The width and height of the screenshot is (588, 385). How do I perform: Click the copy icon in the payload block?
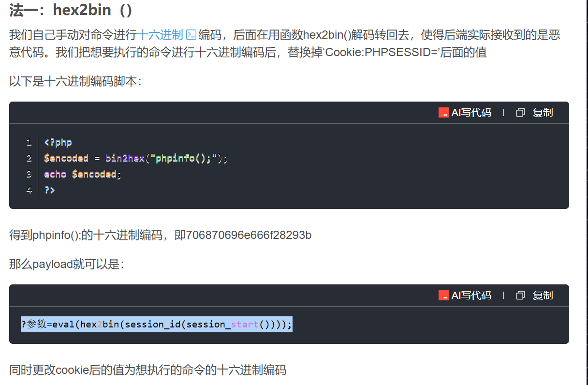click(x=520, y=296)
